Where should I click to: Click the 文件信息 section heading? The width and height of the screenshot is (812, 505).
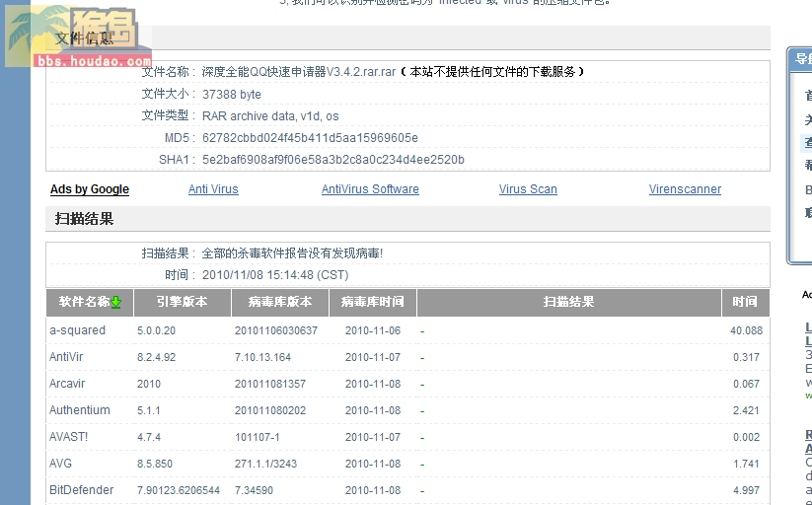pyautogui.click(x=85, y=37)
